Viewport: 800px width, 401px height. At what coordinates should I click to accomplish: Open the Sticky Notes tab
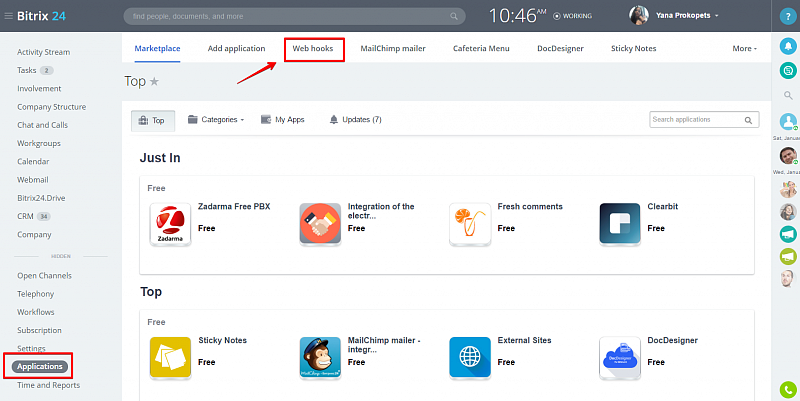click(634, 48)
